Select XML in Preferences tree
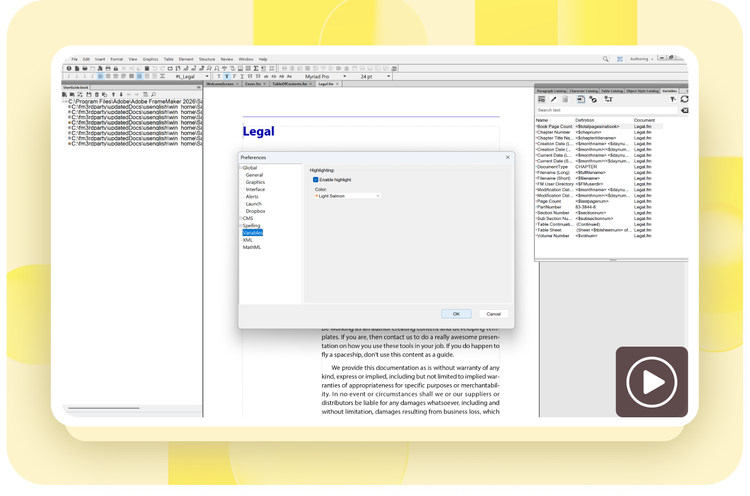This screenshot has width=750, height=496. pos(247,240)
